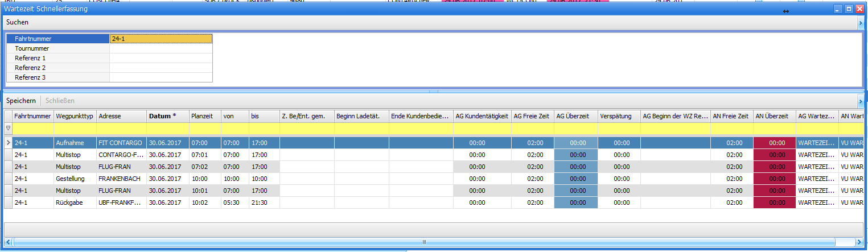The width and height of the screenshot is (868, 252).
Task: Click the Tournummer input field
Action: (x=161, y=48)
